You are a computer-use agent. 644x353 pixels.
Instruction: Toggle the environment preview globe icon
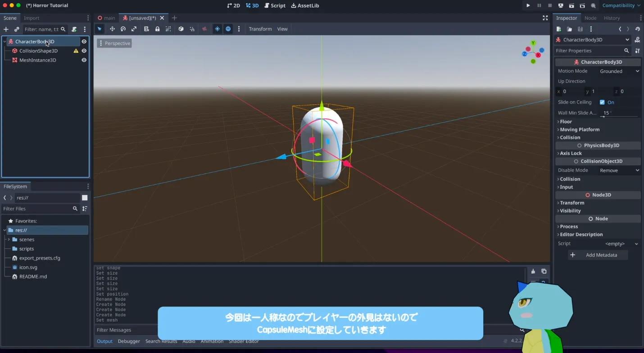pos(228,29)
